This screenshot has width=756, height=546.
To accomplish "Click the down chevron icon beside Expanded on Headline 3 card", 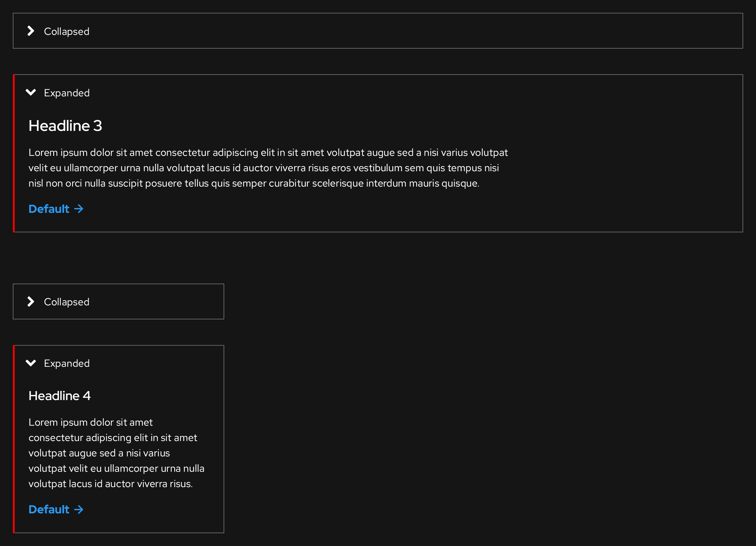I will click(x=31, y=92).
